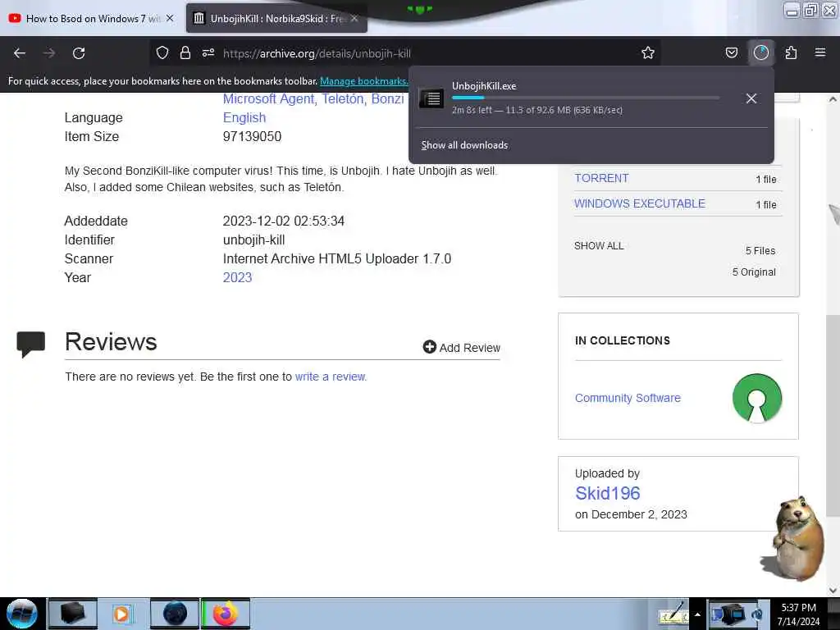
Task: Click the 5 Files count link
Action: click(760, 251)
